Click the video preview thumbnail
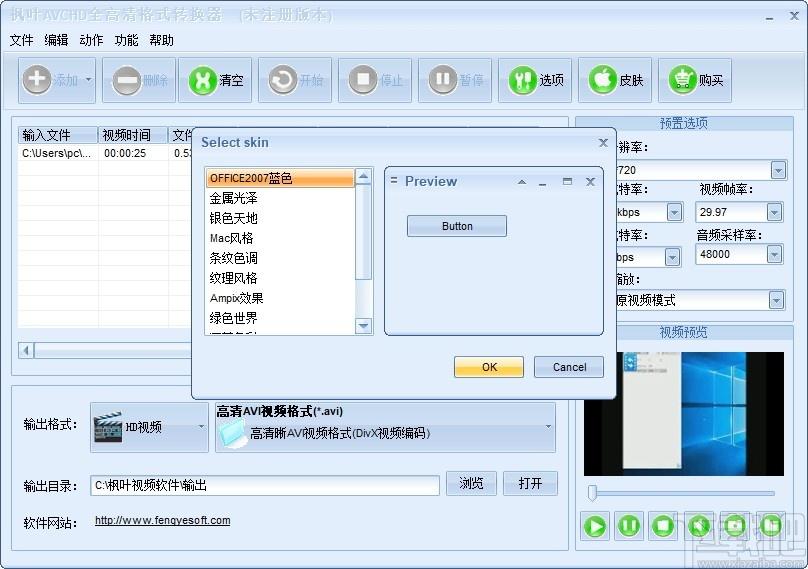Image resolution: width=808 pixels, height=569 pixels. 683,414
